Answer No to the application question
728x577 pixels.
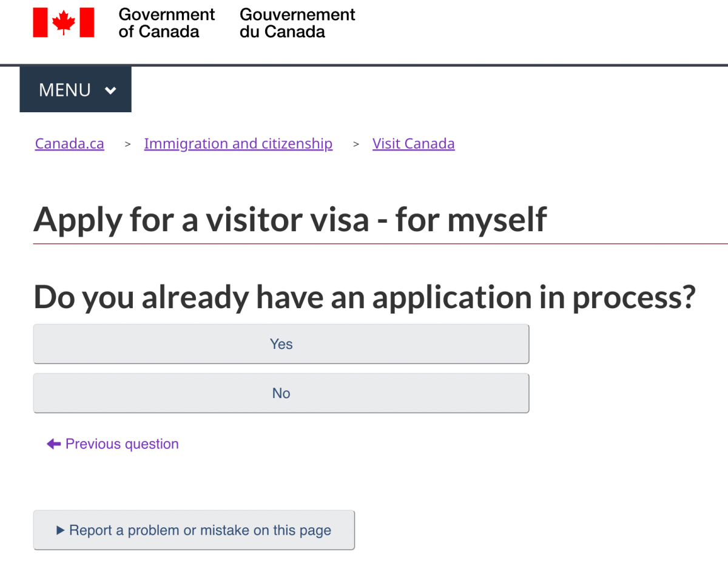point(281,393)
